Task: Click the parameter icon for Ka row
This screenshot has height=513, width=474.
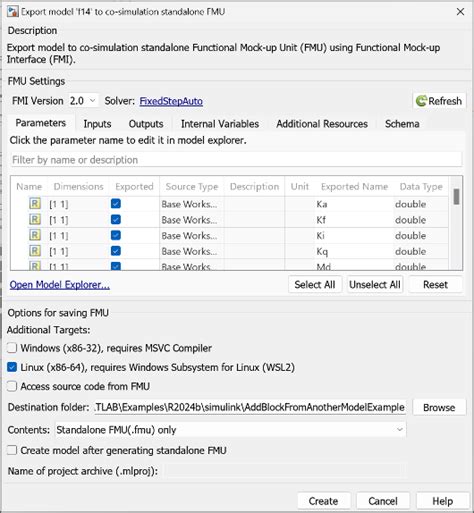Action: 35,203
